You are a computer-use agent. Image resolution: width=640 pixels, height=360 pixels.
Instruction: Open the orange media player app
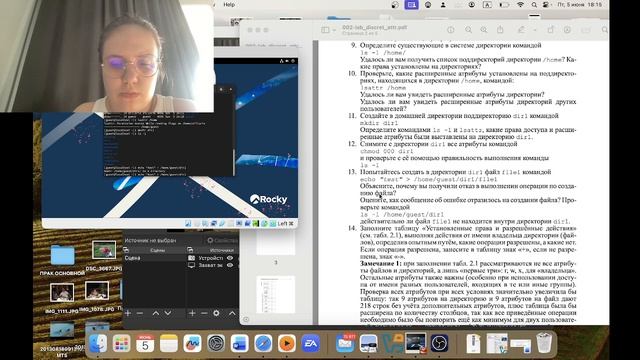pyautogui.click(x=287, y=343)
